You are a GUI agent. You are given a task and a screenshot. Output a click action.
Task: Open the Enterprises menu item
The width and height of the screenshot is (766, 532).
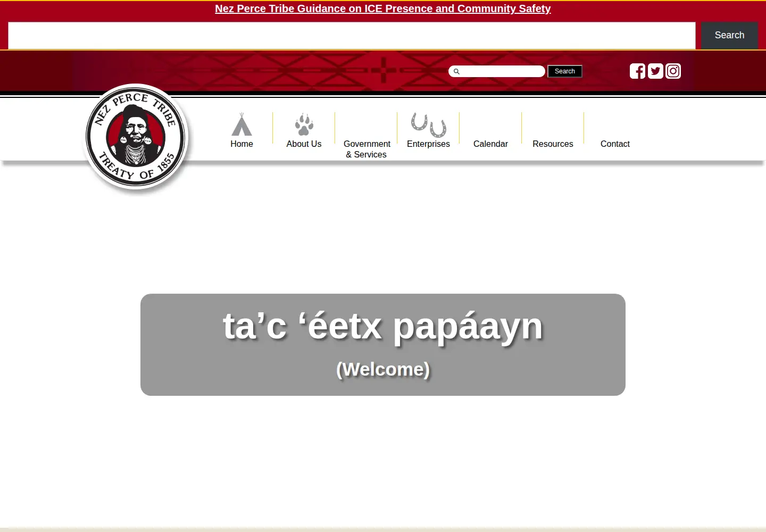[x=428, y=144]
